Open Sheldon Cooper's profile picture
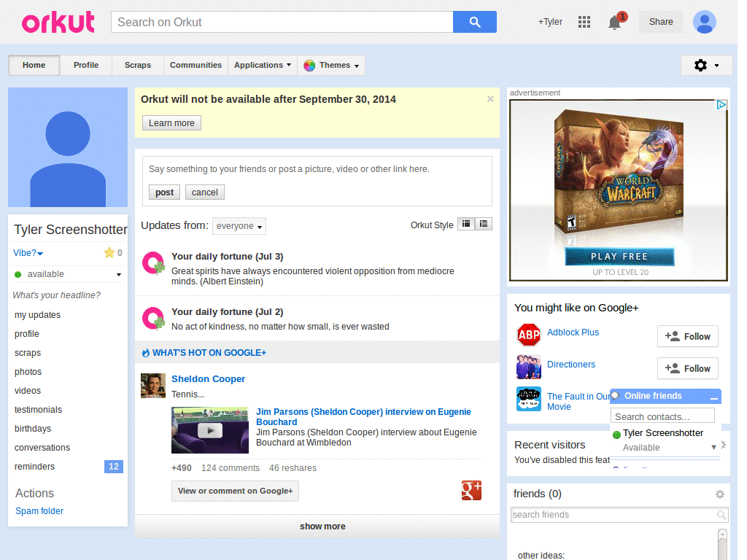The height and width of the screenshot is (560, 747). (x=153, y=386)
